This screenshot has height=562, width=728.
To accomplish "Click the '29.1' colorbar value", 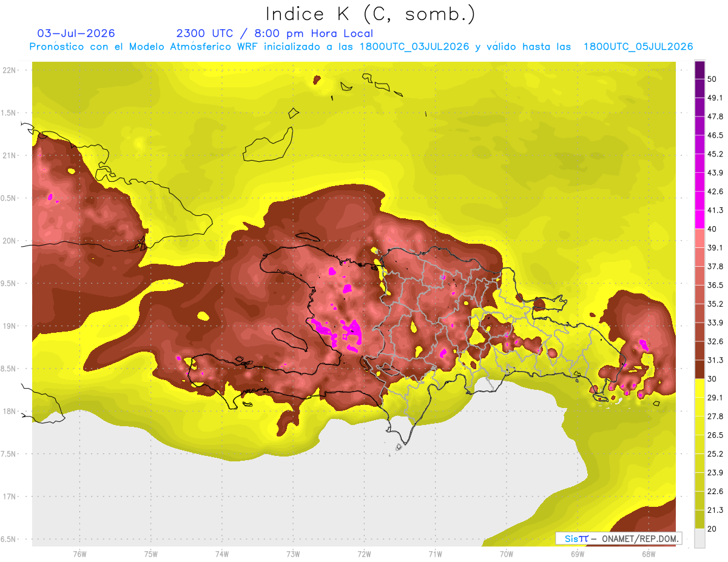I will tap(716, 398).
